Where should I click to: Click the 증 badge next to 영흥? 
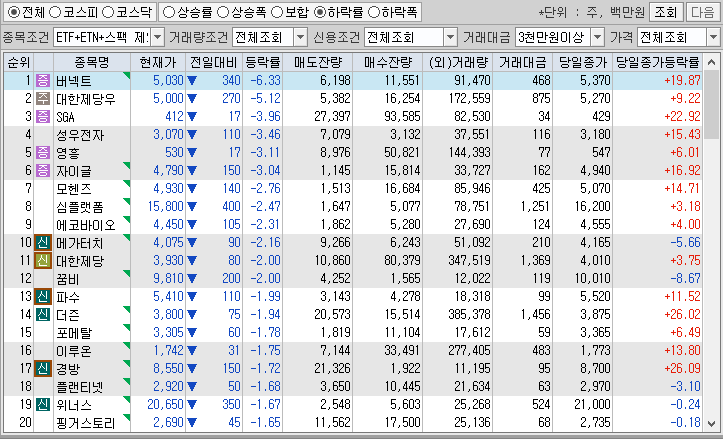tap(43, 153)
